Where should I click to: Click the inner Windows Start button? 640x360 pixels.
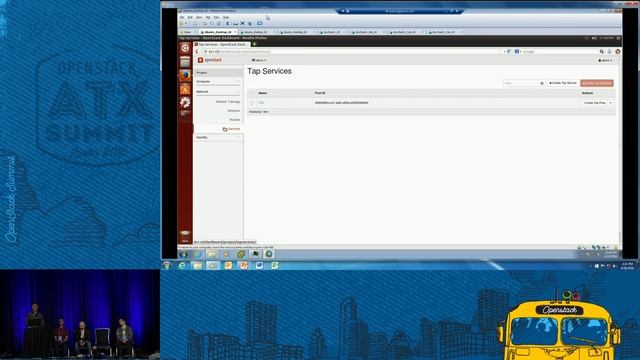(184, 254)
